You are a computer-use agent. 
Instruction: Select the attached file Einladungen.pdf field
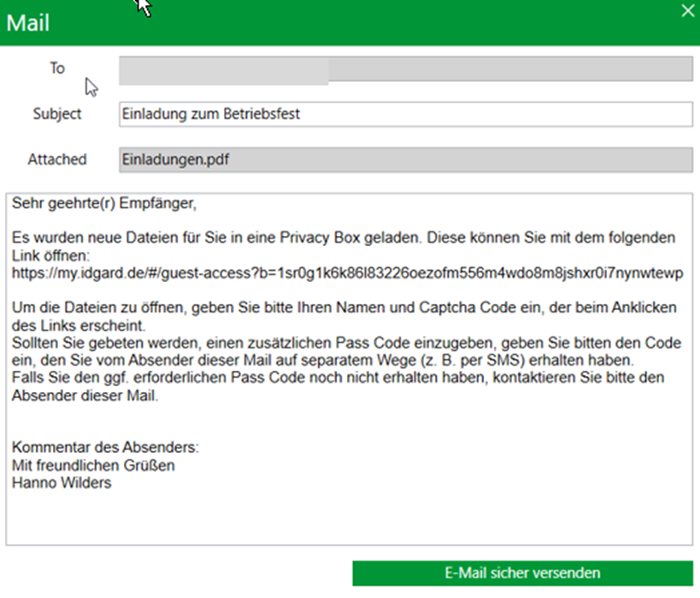tap(405, 159)
